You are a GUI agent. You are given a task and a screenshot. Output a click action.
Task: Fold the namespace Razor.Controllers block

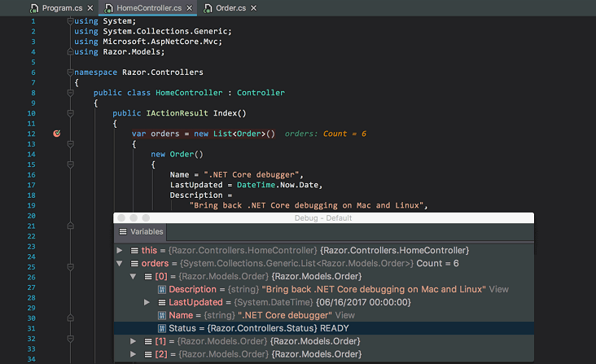(71, 72)
